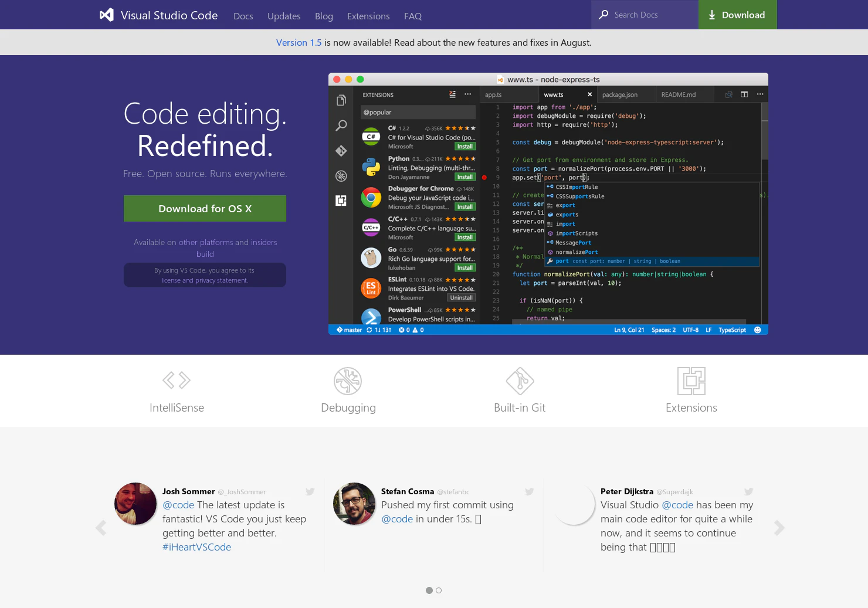The width and height of the screenshot is (868, 608).
Task: Install the C/C++ extension
Action: point(465,237)
